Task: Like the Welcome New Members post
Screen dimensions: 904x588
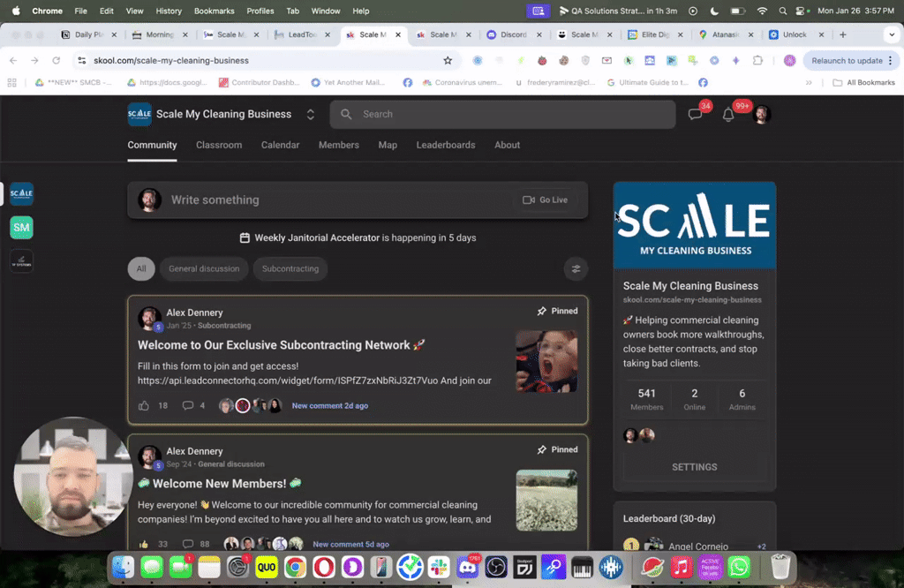Action: (144, 544)
